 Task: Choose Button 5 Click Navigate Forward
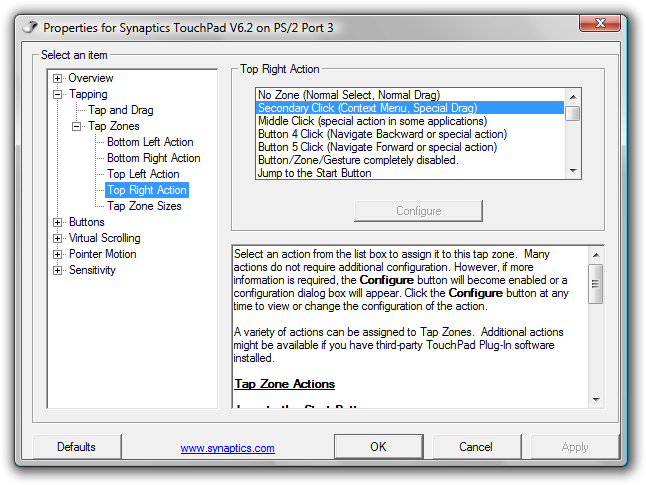(410, 147)
